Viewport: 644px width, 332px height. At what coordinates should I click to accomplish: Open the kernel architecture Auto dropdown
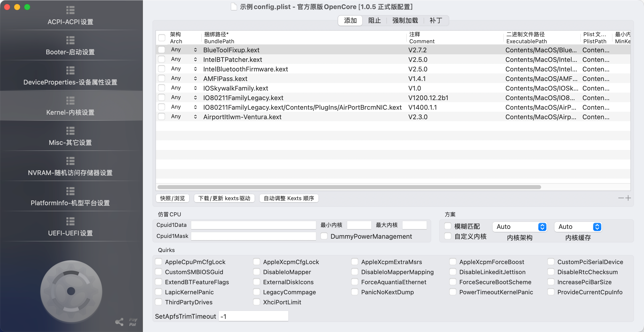[520, 227]
